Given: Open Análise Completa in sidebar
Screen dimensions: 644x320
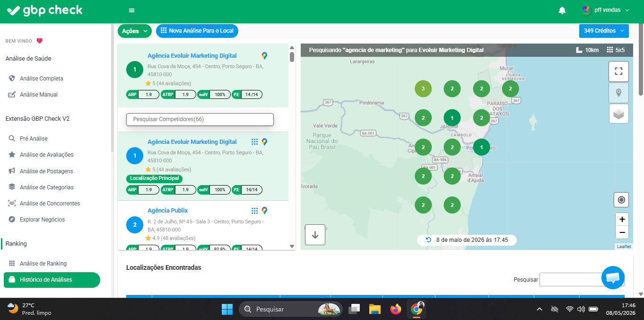Looking at the screenshot, I should tap(42, 79).
